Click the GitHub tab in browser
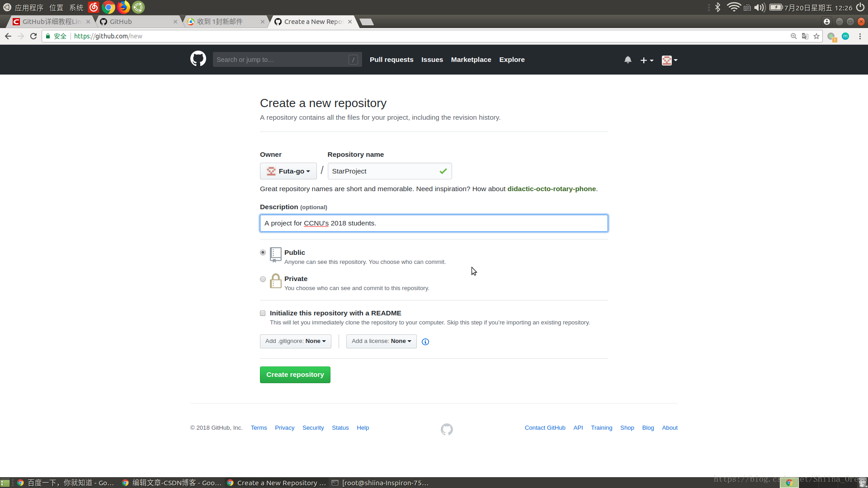The height and width of the screenshot is (488, 868). pos(132,21)
